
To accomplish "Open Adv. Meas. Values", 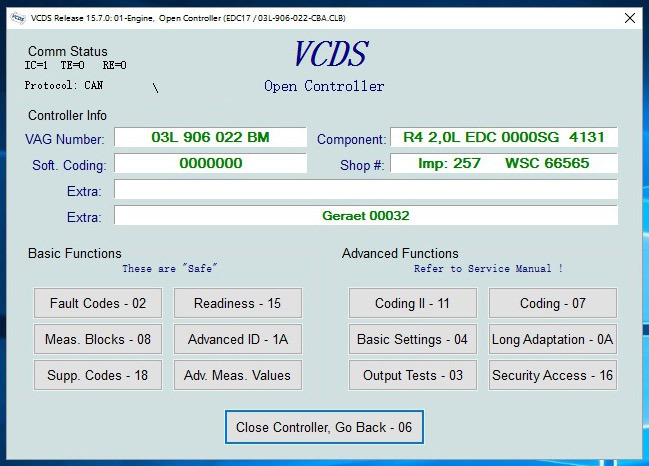I will coord(238,375).
